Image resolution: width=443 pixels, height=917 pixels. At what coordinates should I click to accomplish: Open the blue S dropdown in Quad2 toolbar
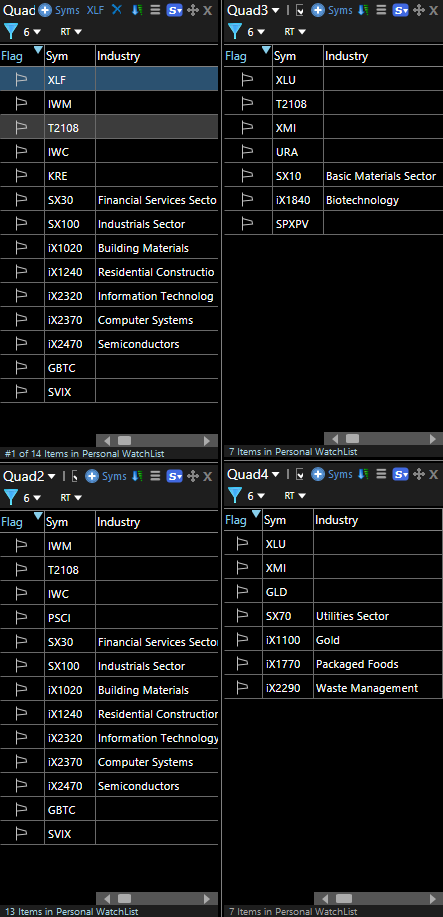point(174,476)
